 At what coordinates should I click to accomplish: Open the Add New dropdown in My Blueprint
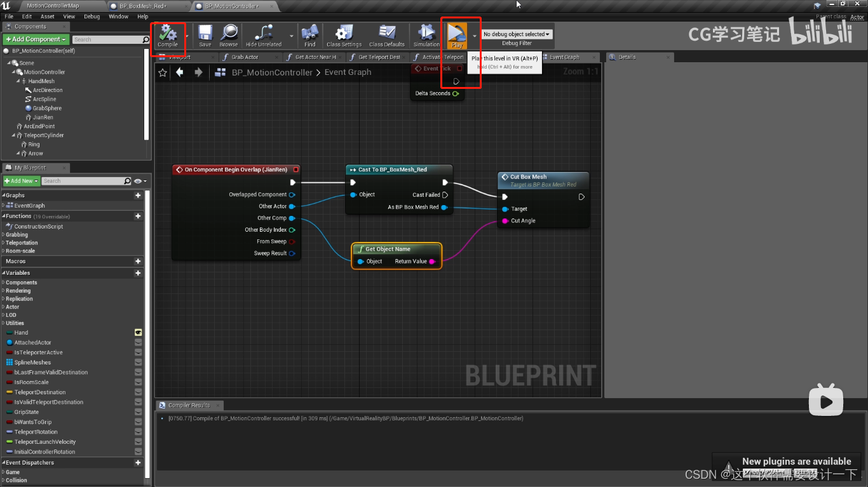(22, 181)
